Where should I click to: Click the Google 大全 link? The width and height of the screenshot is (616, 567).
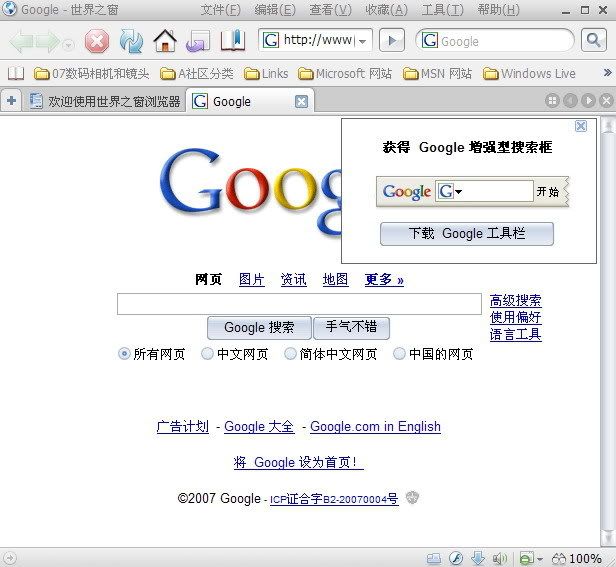259,426
